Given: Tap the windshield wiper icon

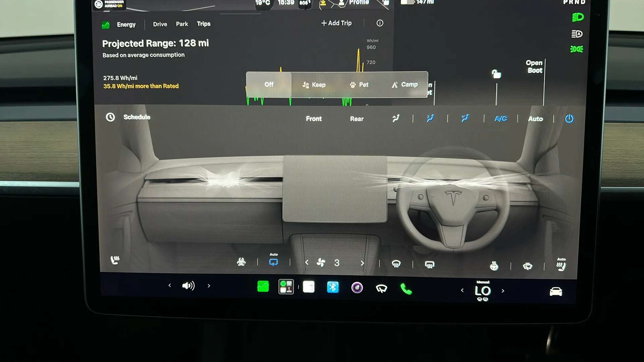Looking at the screenshot, I should pyautogui.click(x=381, y=288).
